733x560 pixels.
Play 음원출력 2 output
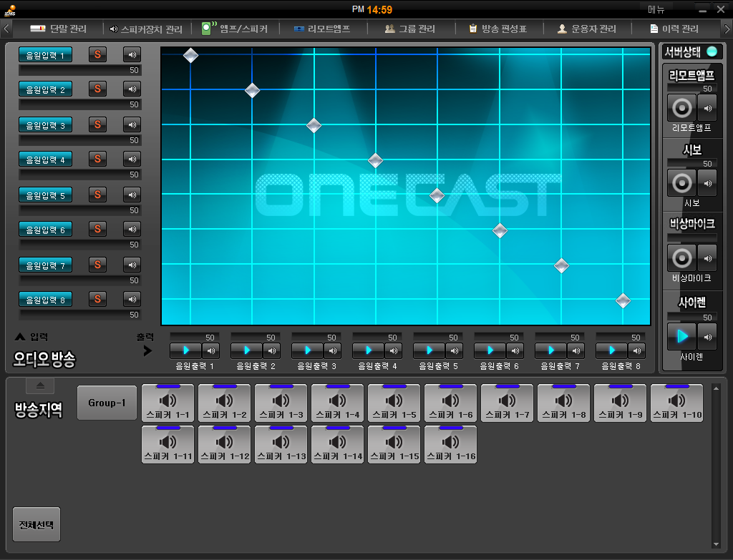(246, 350)
